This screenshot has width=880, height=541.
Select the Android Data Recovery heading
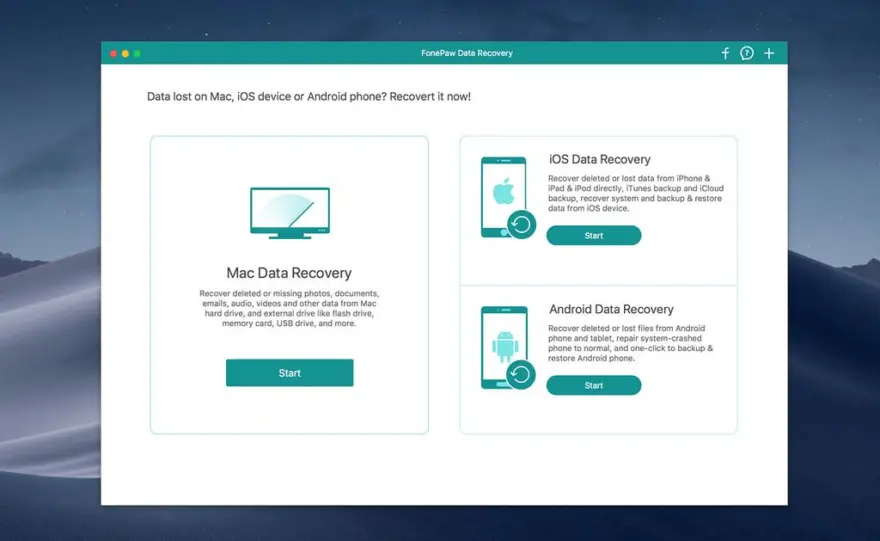pos(611,309)
